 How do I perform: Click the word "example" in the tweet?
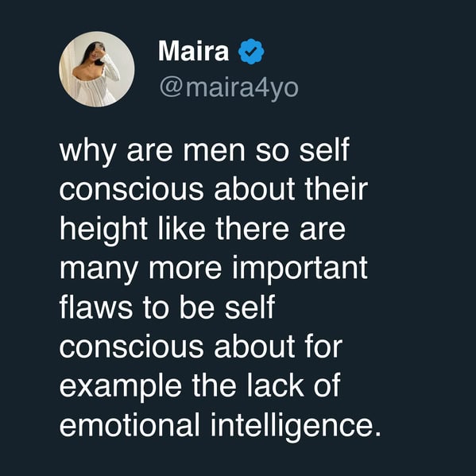(x=120, y=387)
